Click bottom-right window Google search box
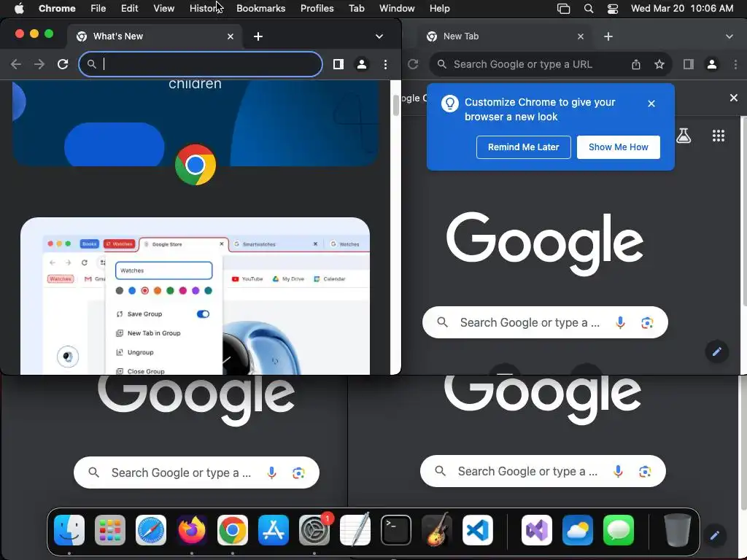The image size is (747, 560). (543, 472)
